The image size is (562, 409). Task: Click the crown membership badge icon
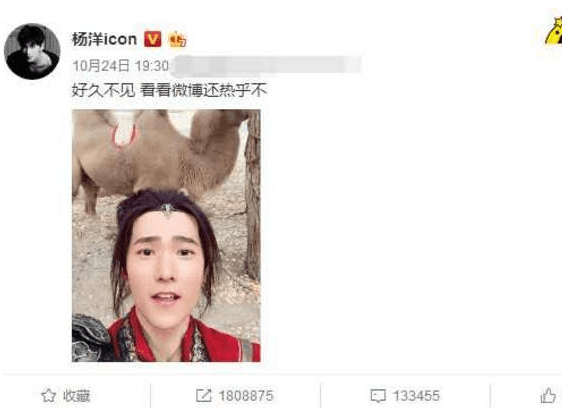pyautogui.click(x=177, y=39)
